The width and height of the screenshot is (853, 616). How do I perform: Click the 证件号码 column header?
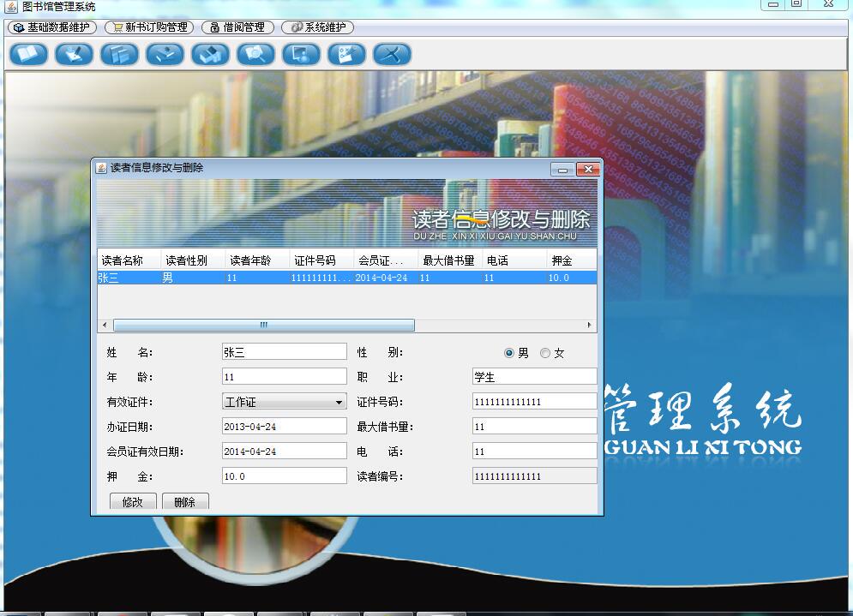322,260
